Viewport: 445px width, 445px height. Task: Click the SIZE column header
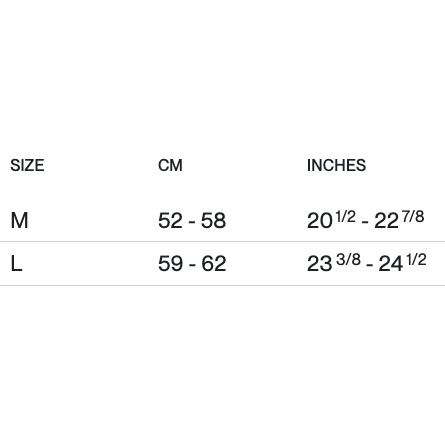(27, 165)
